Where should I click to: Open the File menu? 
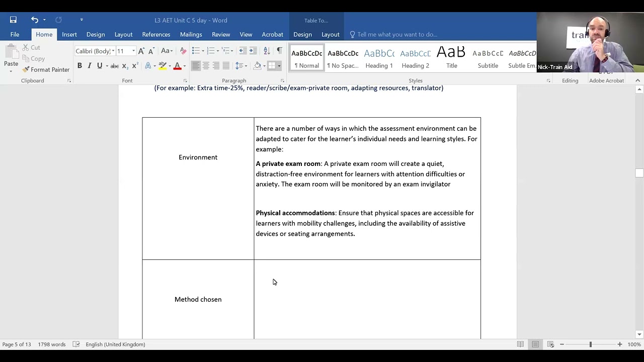[x=15, y=34]
